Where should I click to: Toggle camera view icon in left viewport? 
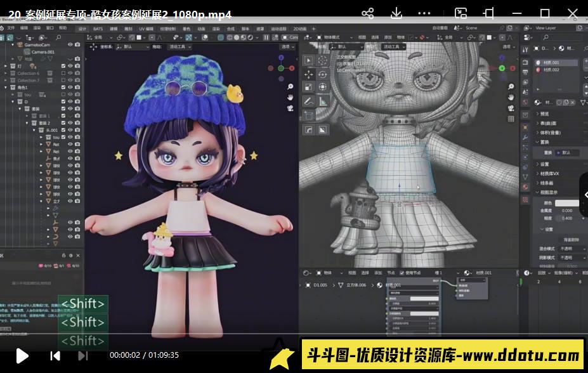coord(291,108)
